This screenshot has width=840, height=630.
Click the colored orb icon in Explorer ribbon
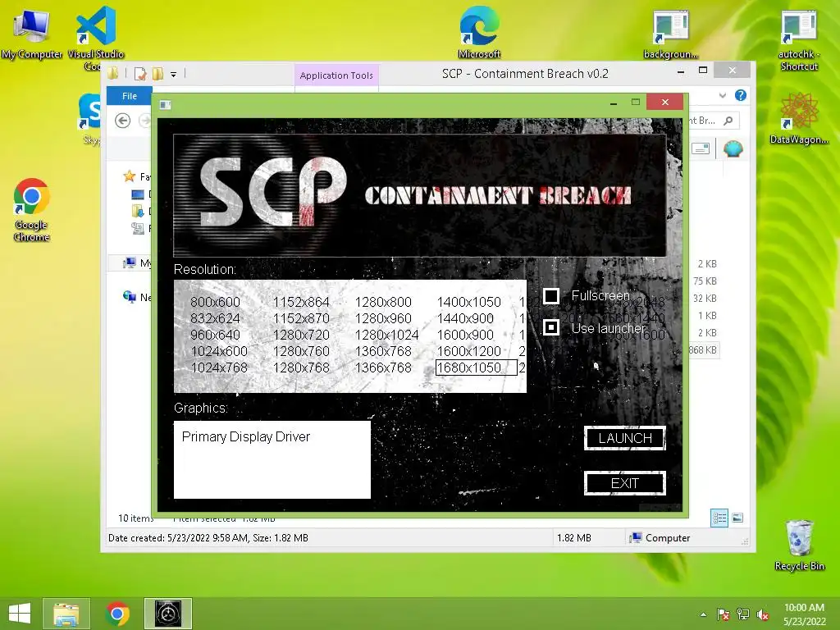(733, 148)
